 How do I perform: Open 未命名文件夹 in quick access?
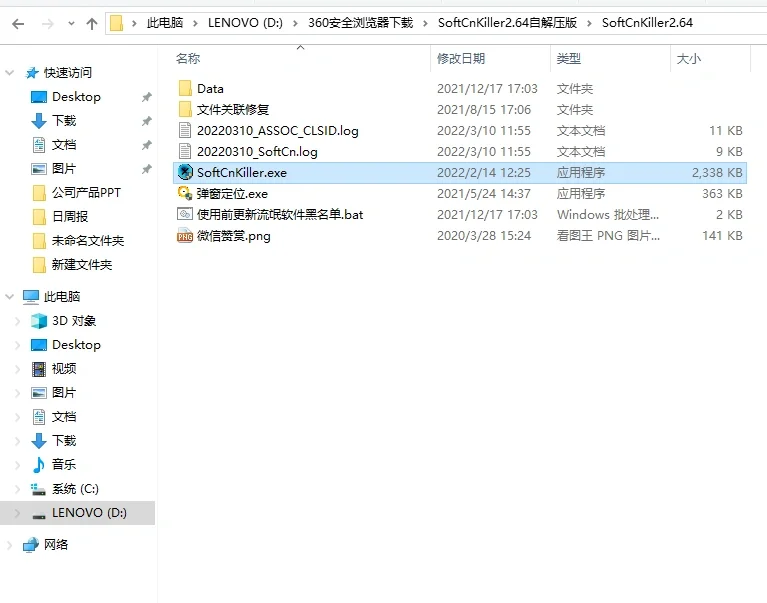(88, 241)
